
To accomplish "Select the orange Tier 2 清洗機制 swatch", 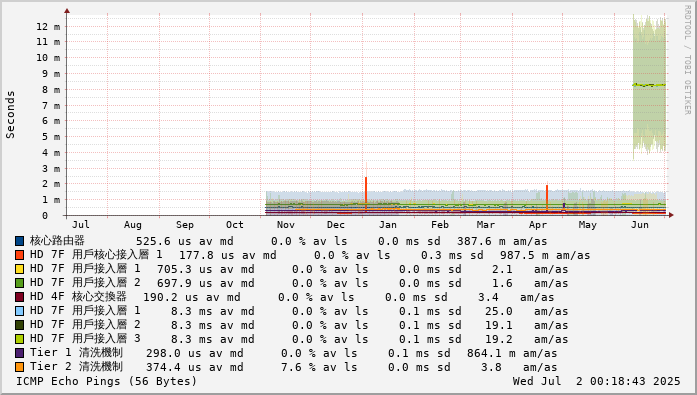I will click(x=20, y=367).
